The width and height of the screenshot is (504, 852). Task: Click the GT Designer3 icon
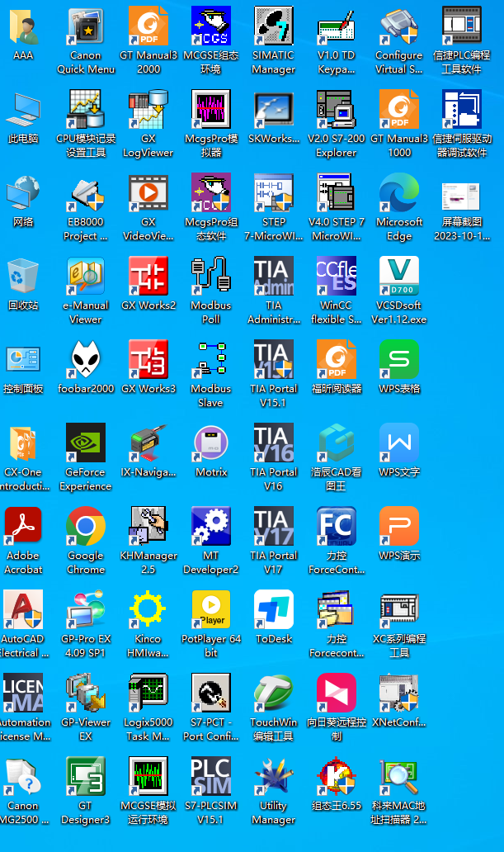point(86,778)
